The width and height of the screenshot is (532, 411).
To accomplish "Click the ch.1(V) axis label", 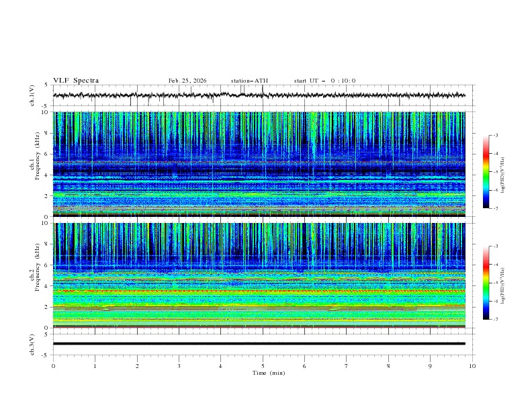I will (33, 95).
